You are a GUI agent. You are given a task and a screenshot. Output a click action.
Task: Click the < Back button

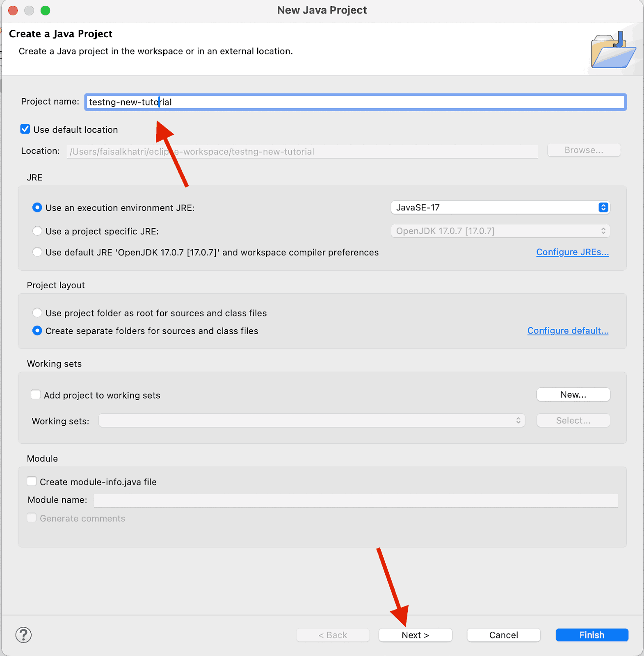coord(333,635)
